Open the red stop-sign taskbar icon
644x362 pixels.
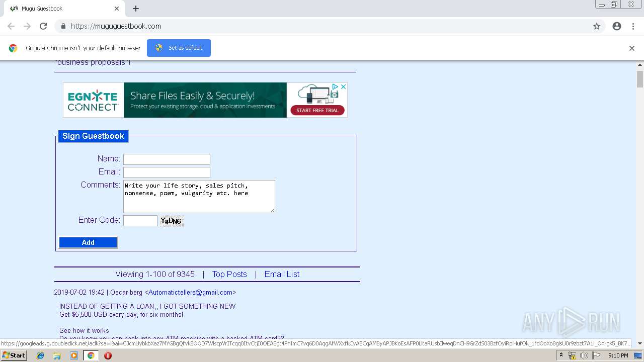tap(108, 355)
